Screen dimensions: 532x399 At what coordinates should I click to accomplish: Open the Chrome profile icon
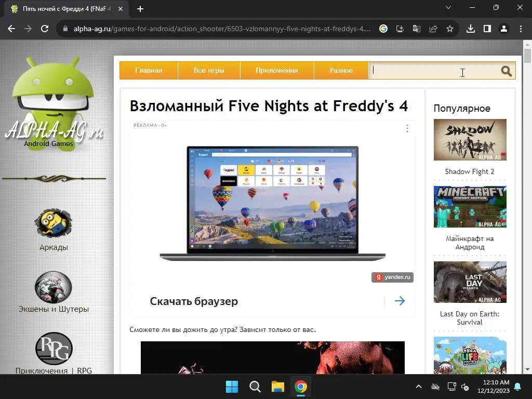coord(504,29)
